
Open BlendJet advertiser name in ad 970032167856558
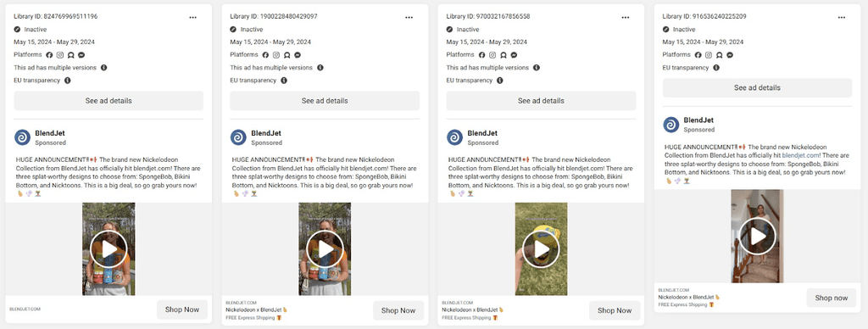483,133
